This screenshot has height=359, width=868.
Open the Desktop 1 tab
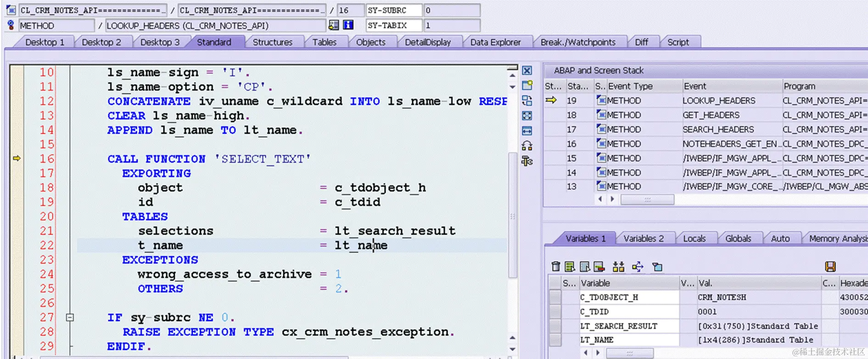click(45, 42)
